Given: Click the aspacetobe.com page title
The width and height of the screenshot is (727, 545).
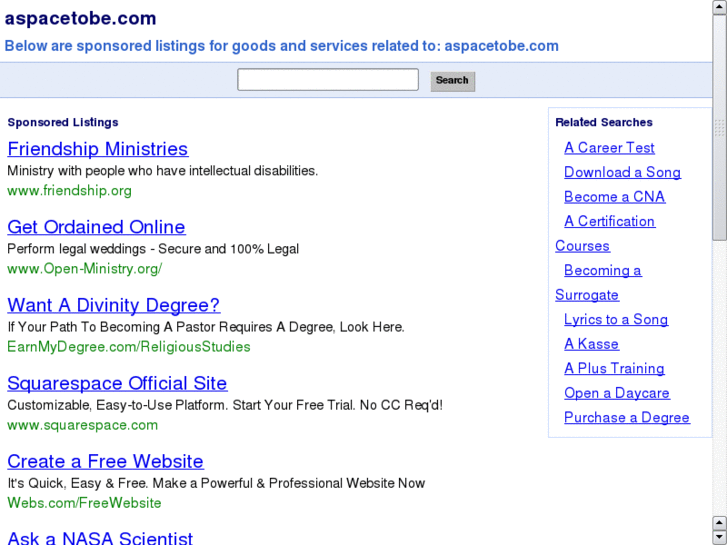Looking at the screenshot, I should [80, 19].
